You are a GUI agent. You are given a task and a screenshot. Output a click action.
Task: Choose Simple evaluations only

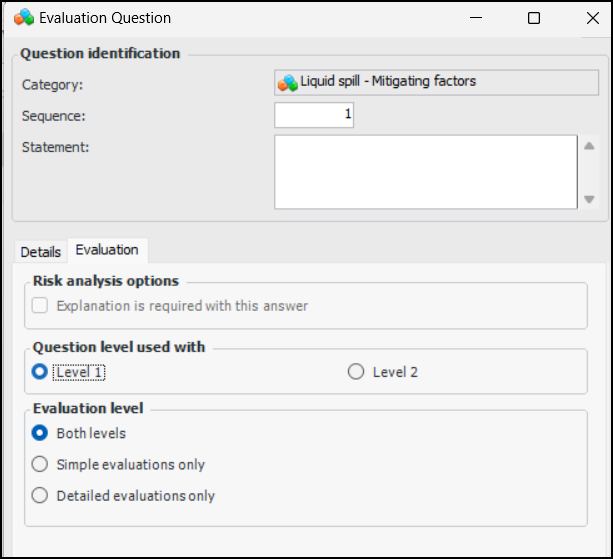[x=41, y=464]
